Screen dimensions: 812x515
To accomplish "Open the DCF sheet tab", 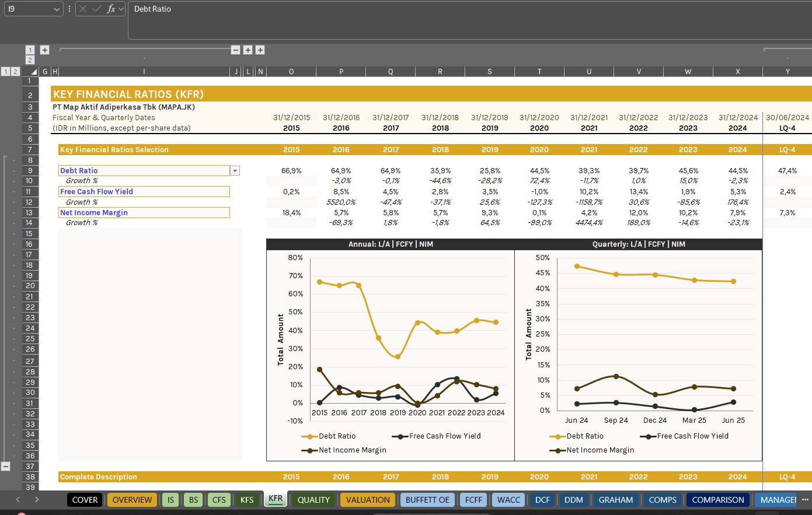I will pos(542,500).
